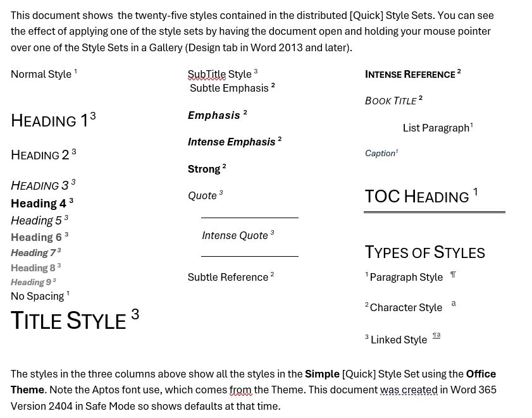Viewport: 532px width, 418px height.
Task: Click the TOC Heading text
Action: coord(416,197)
